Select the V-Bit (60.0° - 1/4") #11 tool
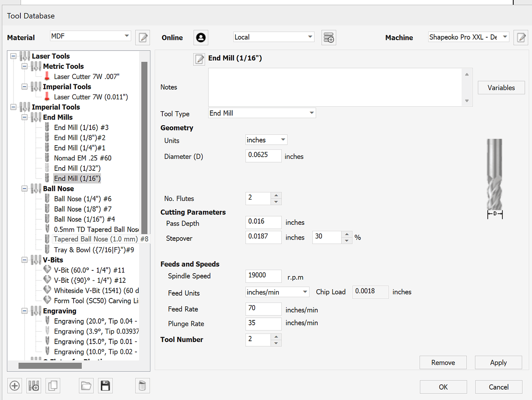This screenshot has width=532, height=400. pos(90,270)
